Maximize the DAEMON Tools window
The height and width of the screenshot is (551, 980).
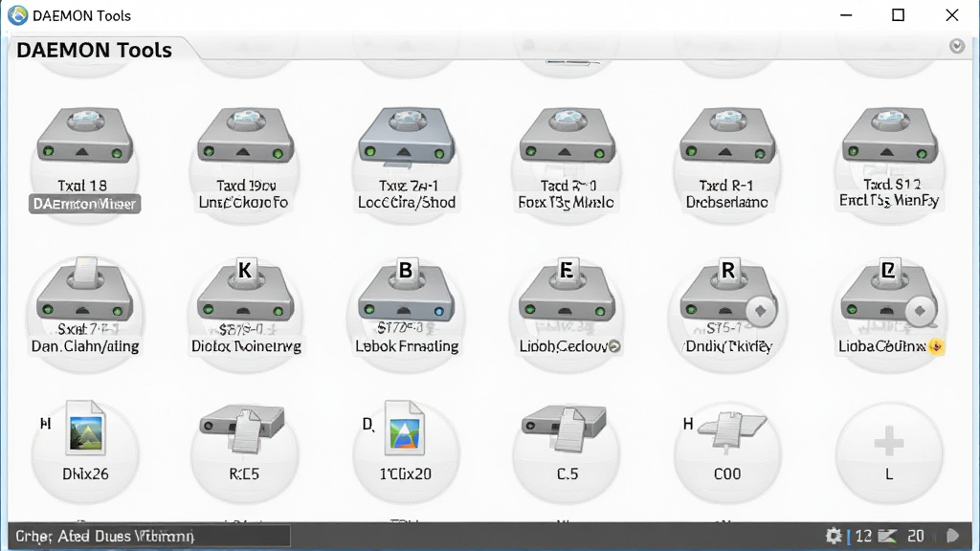[x=898, y=15]
